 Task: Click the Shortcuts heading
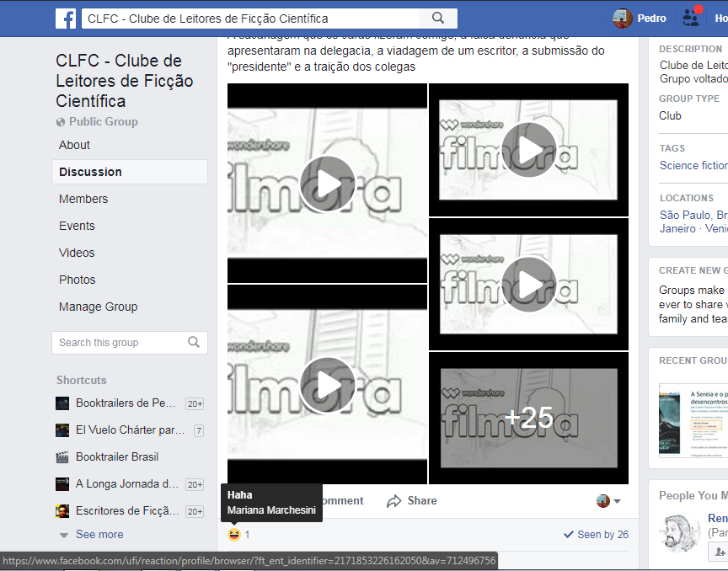(81, 380)
